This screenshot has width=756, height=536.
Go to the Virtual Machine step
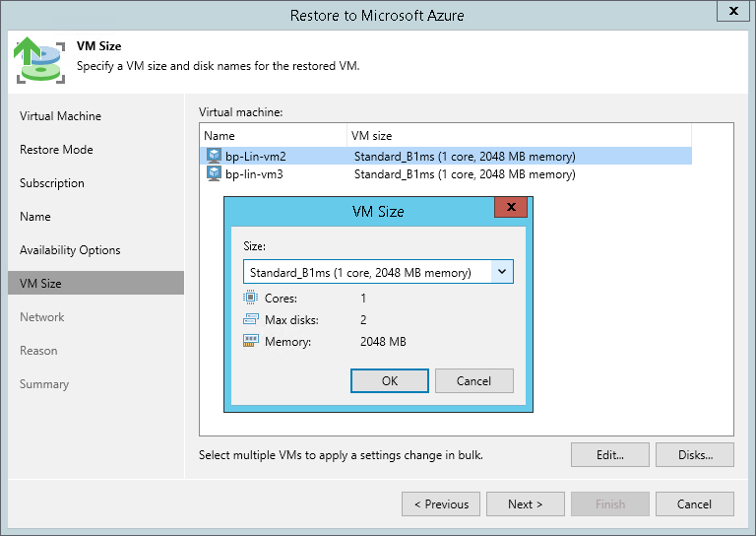tap(60, 116)
